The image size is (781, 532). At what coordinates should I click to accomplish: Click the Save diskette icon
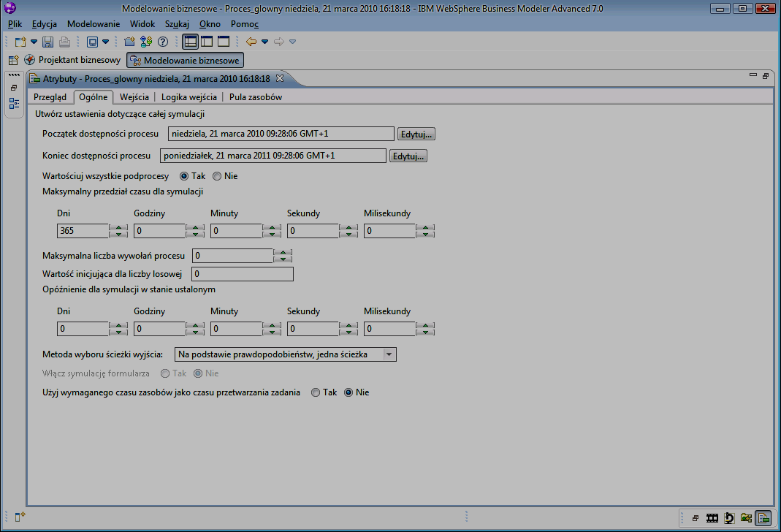pyautogui.click(x=47, y=42)
